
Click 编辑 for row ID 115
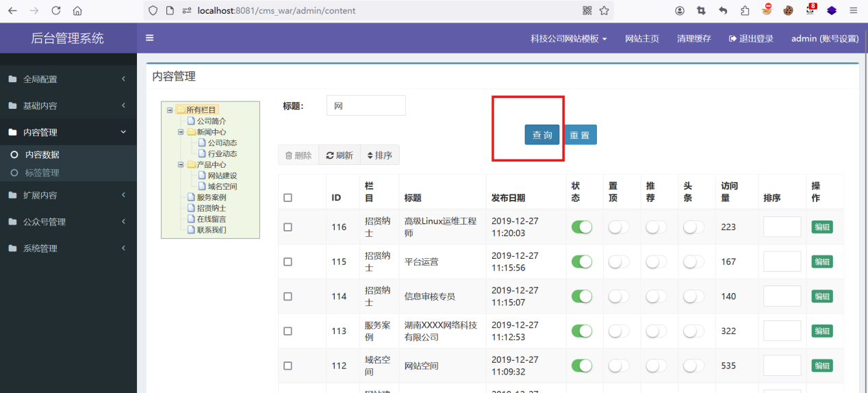pos(822,262)
